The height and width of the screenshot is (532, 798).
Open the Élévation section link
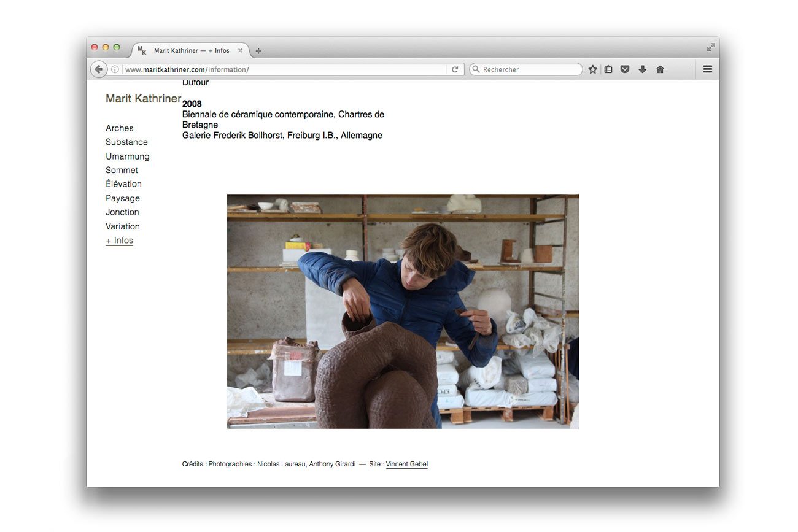pyautogui.click(x=123, y=184)
